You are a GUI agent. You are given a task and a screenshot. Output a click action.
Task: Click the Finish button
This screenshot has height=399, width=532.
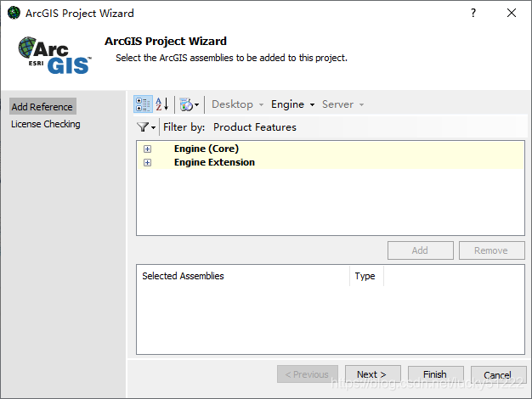pos(436,374)
